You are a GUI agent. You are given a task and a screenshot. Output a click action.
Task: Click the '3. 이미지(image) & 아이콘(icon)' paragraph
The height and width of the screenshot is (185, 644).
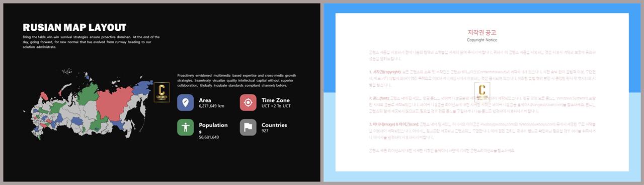(x=482, y=131)
